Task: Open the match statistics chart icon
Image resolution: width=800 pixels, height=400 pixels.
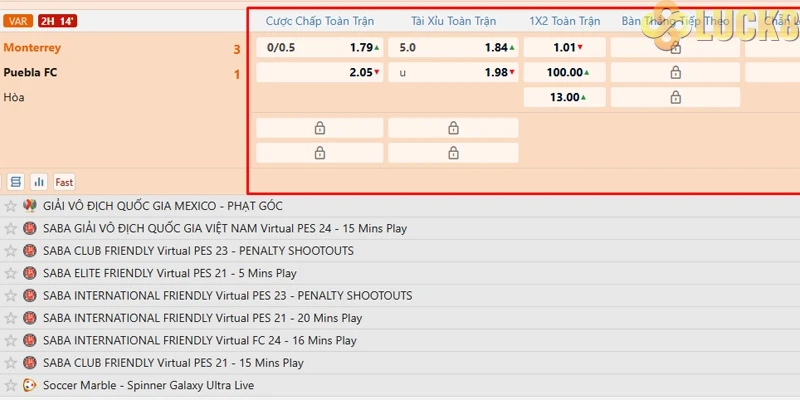Action: tap(39, 182)
